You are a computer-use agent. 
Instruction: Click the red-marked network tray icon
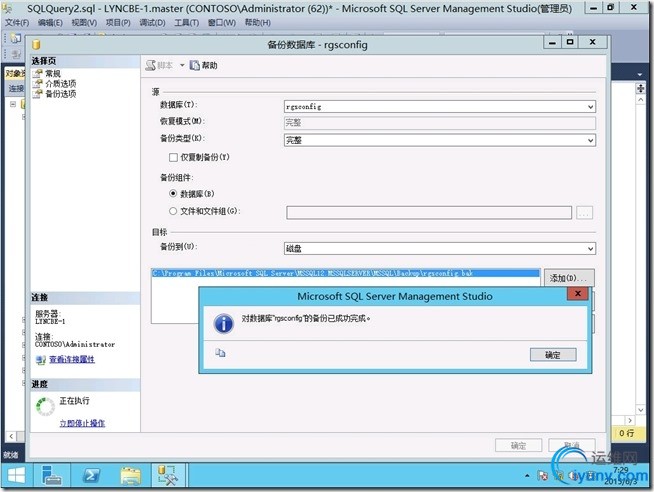[x=543, y=476]
